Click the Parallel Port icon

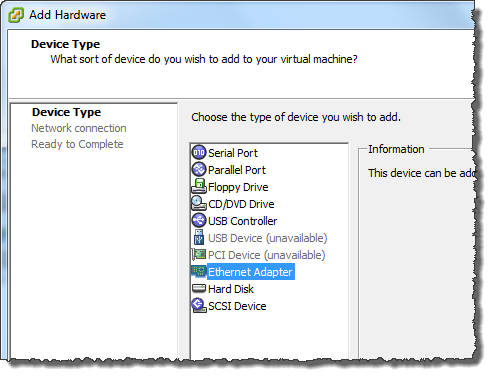click(x=199, y=169)
